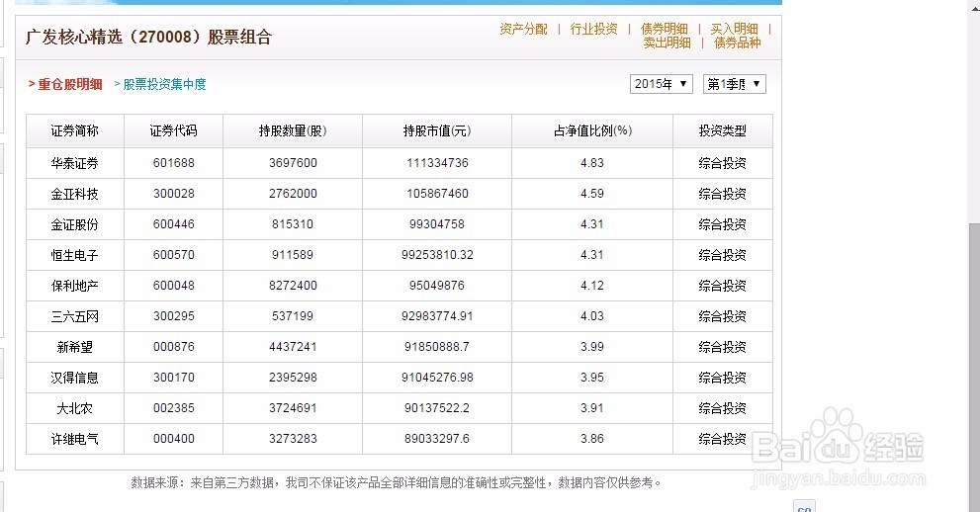Image resolution: width=980 pixels, height=512 pixels.
Task: Open the 债券明细 link
Action: [664, 29]
